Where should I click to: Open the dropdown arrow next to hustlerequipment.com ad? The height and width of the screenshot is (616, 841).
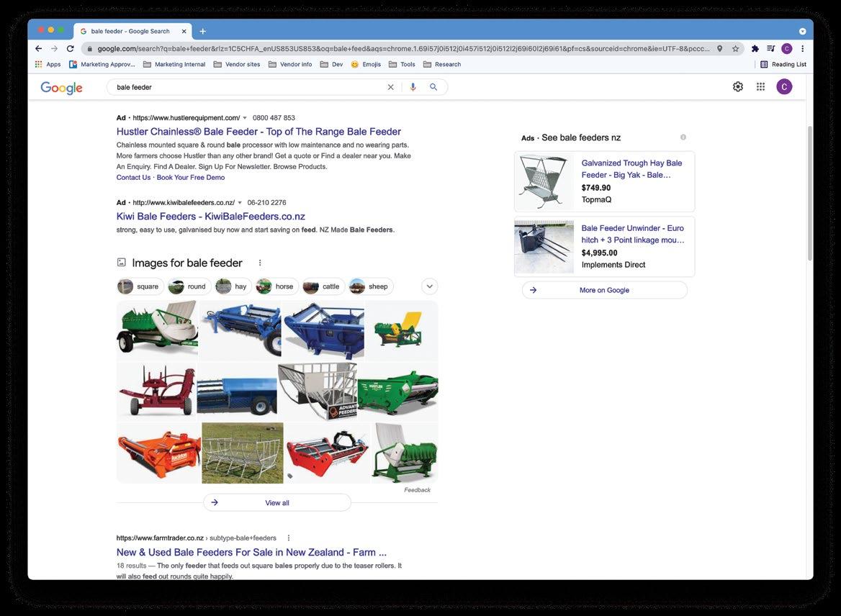coord(245,118)
